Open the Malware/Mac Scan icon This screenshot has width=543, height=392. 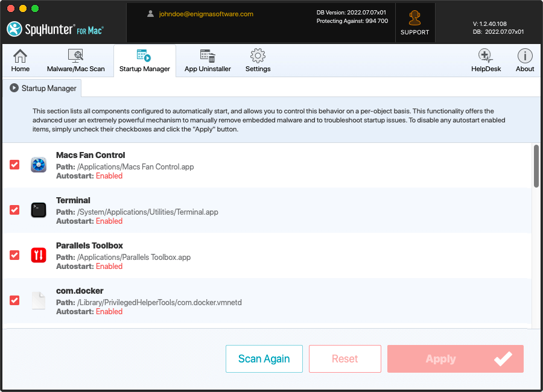[x=75, y=57]
